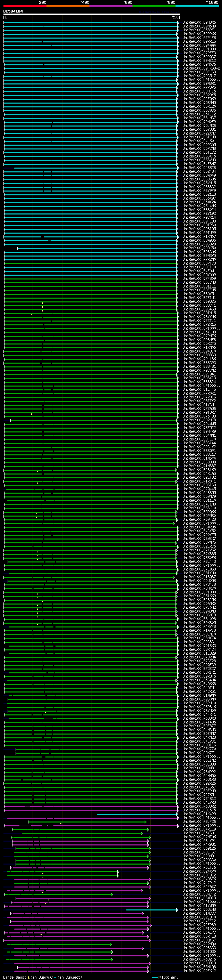Select hit label UniRef100_B6TE72
Image resolution: width=222 pixels, height=980 pixels.
pos(199,153)
